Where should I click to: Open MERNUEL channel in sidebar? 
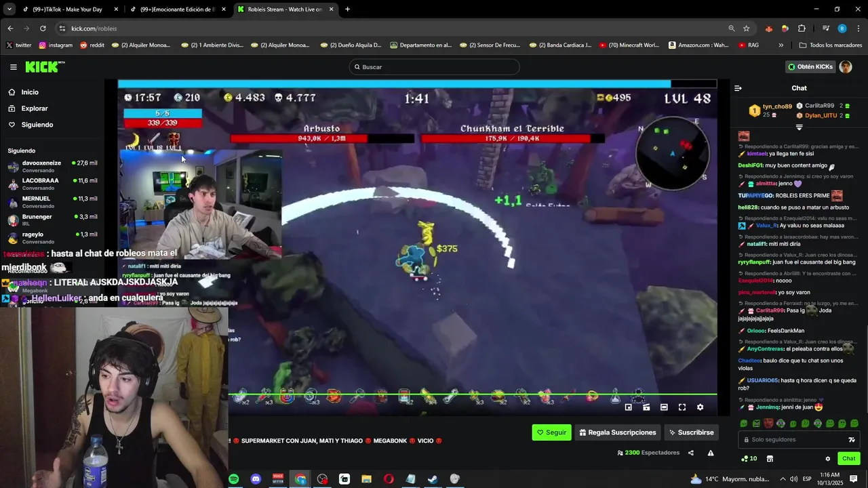(53, 202)
